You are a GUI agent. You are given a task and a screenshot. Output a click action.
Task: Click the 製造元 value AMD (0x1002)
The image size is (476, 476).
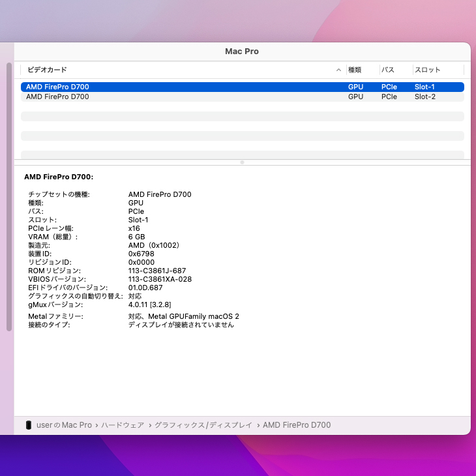[154, 245]
